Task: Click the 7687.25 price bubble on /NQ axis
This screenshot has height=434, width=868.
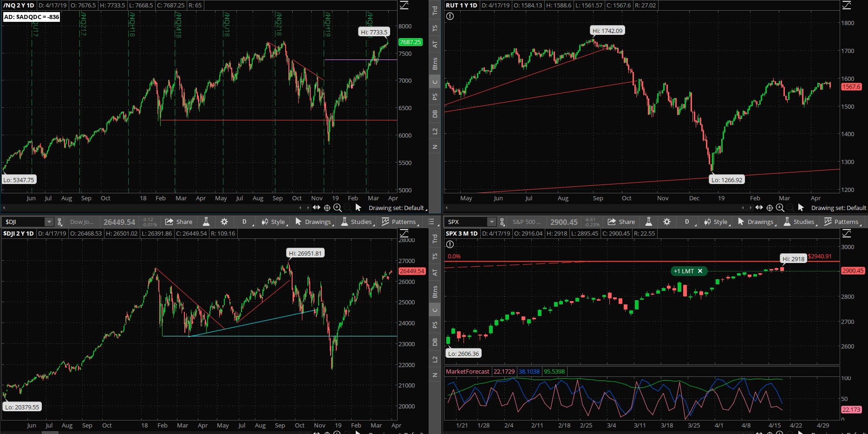Action: tap(411, 42)
